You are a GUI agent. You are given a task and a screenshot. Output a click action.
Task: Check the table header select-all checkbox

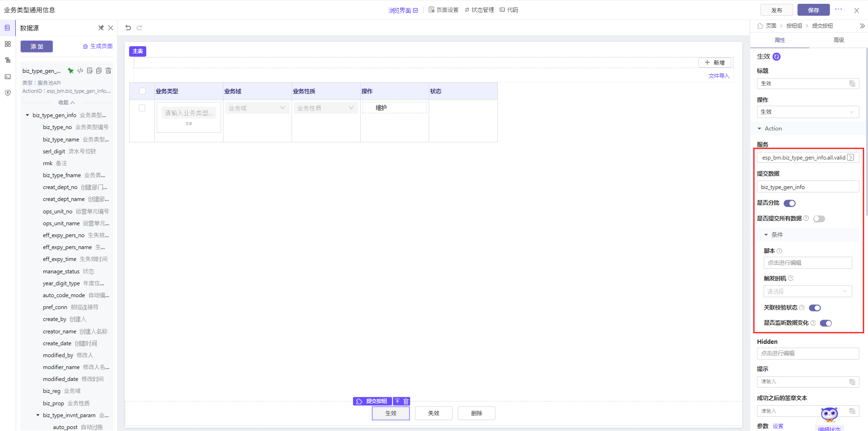[142, 91]
